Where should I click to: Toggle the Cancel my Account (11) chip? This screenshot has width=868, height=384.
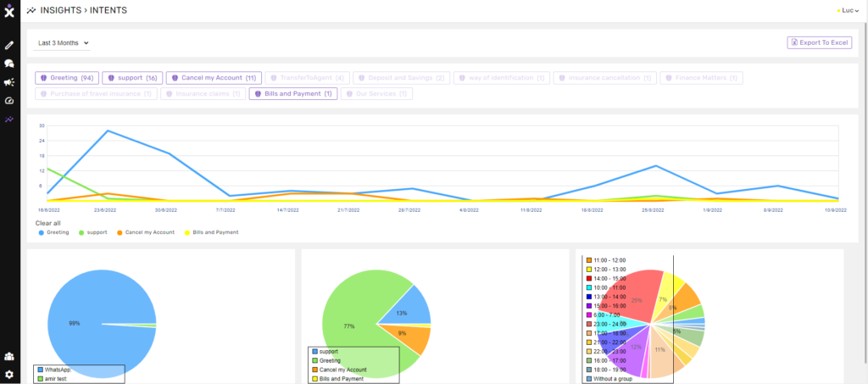tap(214, 78)
